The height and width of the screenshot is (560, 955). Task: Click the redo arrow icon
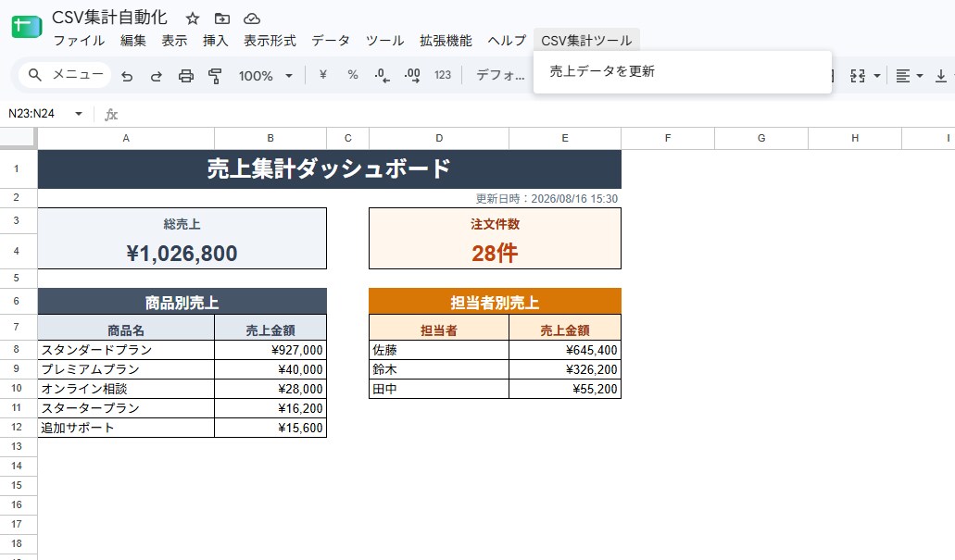[x=157, y=76]
